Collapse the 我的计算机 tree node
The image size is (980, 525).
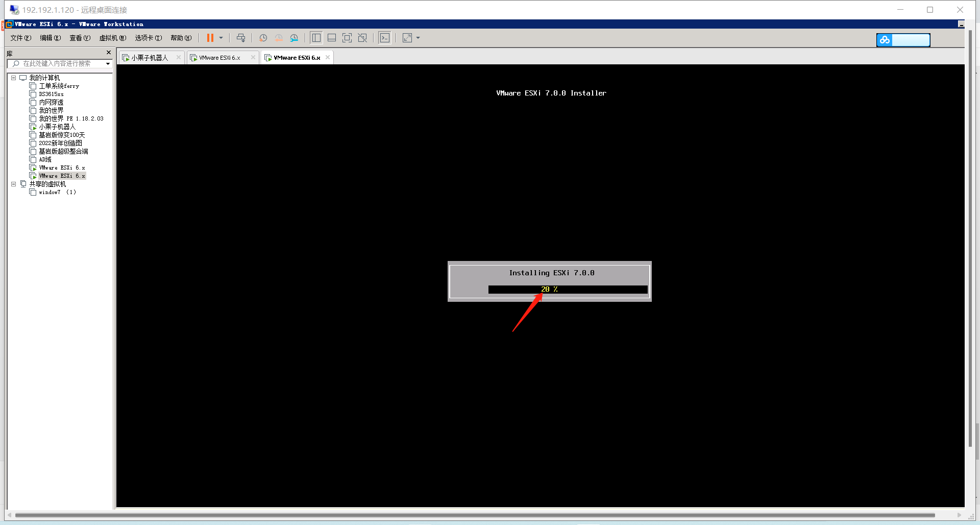pyautogui.click(x=14, y=78)
